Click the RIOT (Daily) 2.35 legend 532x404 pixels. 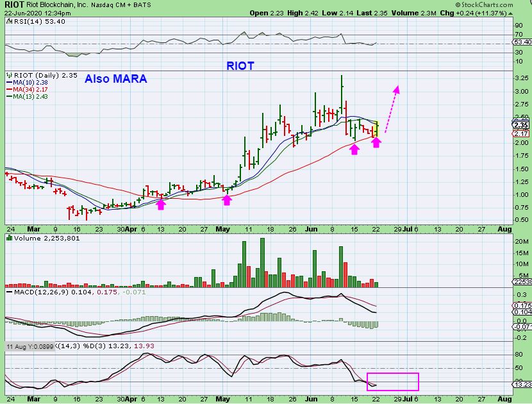(x=46, y=76)
